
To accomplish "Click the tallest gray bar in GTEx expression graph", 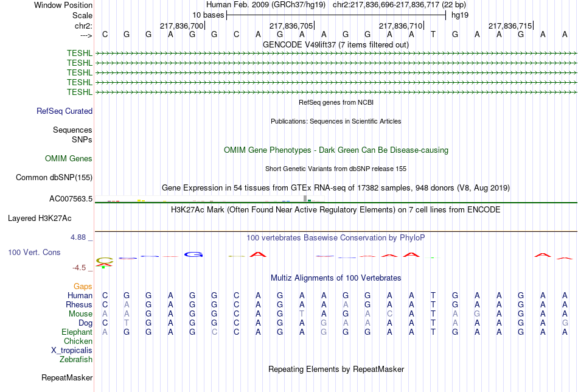I will [x=305, y=199].
